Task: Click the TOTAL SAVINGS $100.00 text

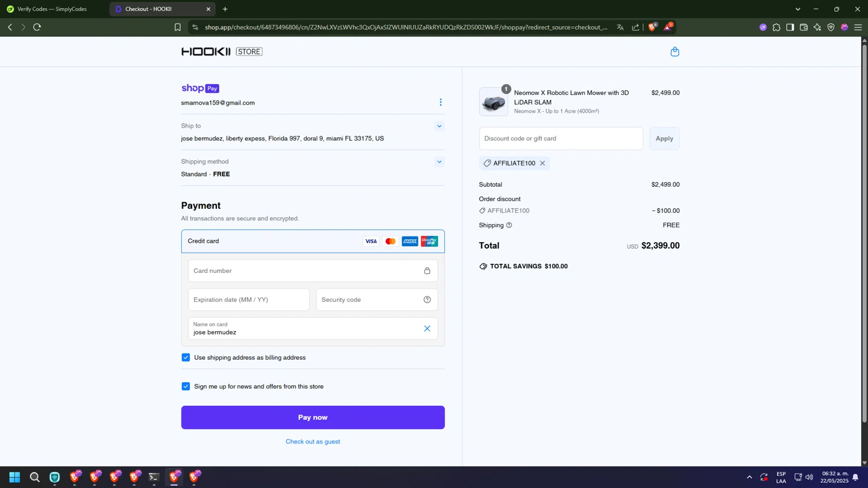Action: point(529,267)
